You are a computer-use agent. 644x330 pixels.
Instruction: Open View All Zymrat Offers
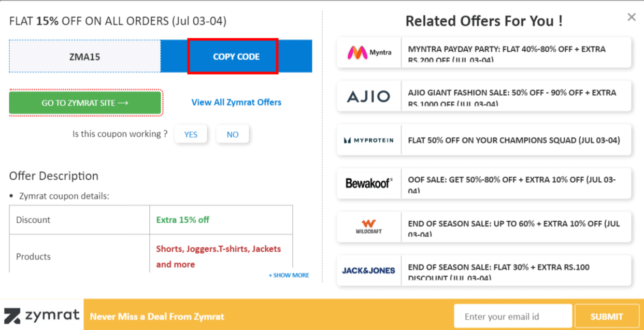coord(236,102)
